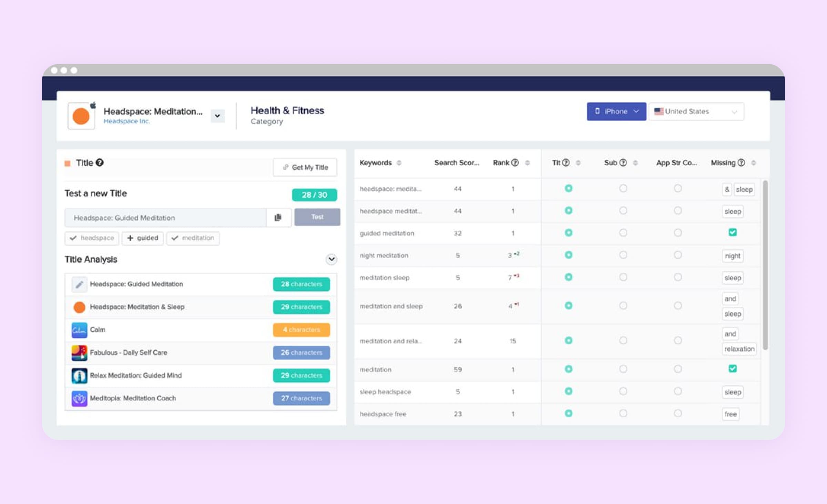Viewport: 827px width, 504px height.
Task: Add the guided keyword chip
Action: (x=143, y=238)
